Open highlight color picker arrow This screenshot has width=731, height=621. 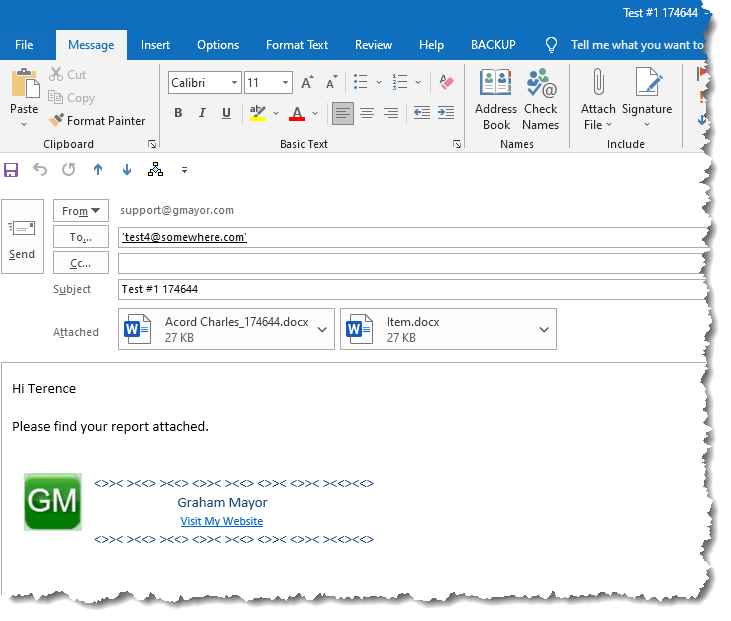coord(276,113)
